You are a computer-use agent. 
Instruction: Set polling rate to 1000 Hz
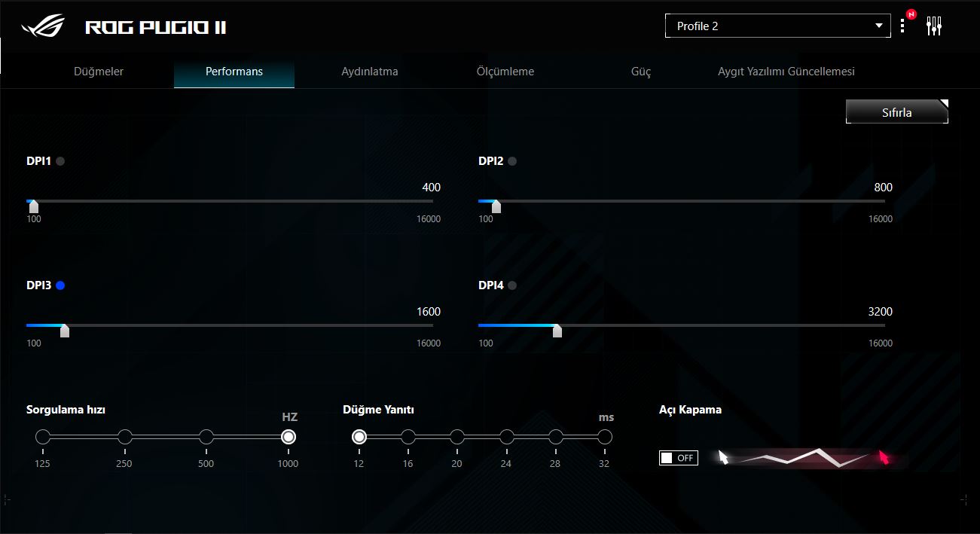point(289,437)
